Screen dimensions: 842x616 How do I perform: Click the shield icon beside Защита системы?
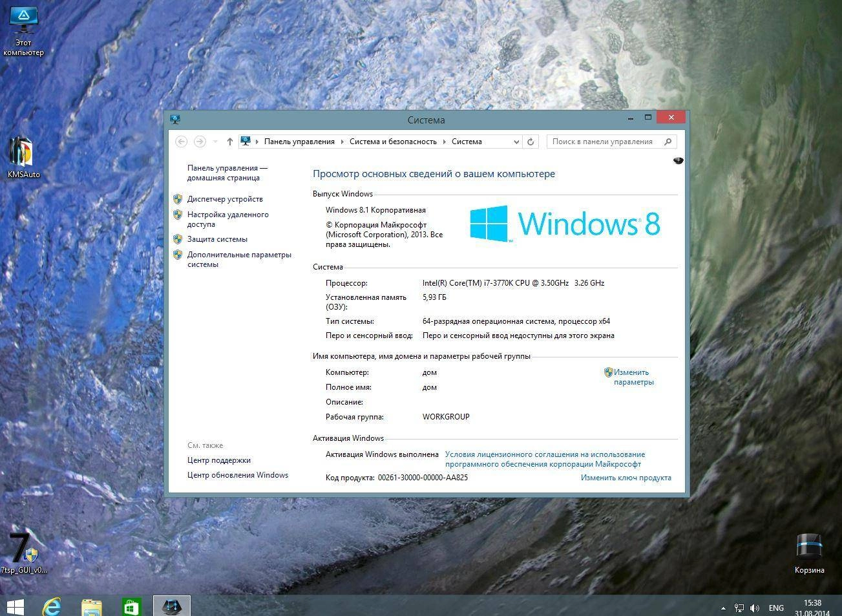[178, 239]
